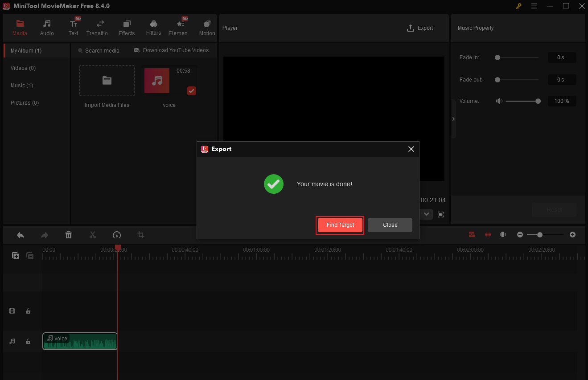Open the Filters panel

[153, 27]
